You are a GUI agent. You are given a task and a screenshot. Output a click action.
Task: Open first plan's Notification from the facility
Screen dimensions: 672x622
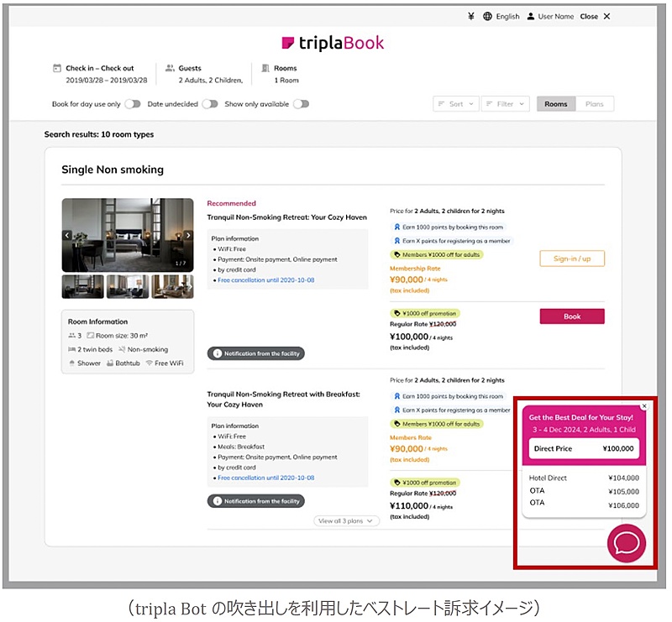[x=256, y=353]
